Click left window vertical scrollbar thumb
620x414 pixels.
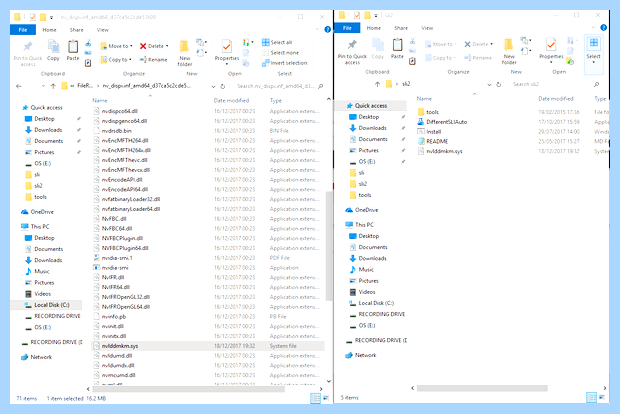coord(329,246)
